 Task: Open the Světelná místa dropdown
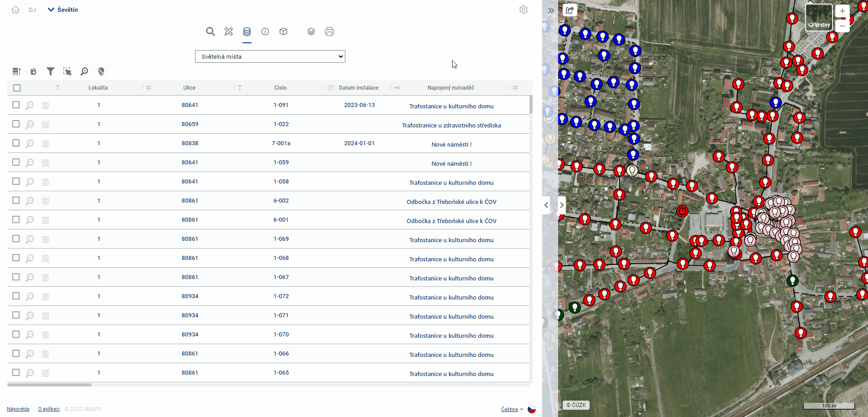coord(270,56)
